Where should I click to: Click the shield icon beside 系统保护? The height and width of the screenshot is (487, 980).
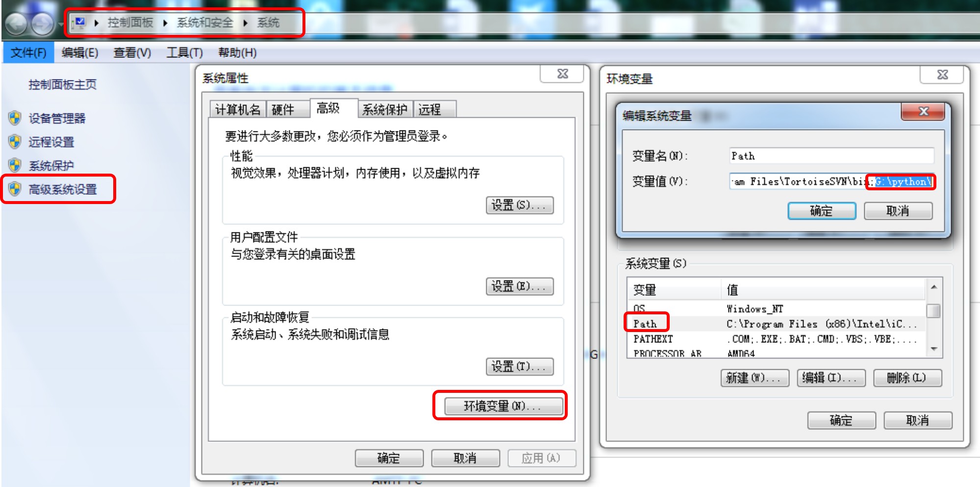[15, 165]
